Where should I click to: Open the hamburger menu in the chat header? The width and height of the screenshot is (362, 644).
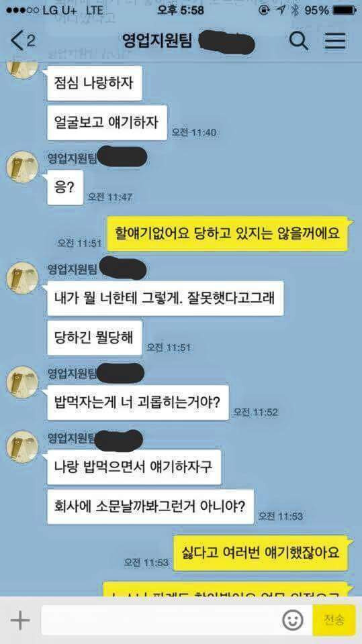pos(335,41)
